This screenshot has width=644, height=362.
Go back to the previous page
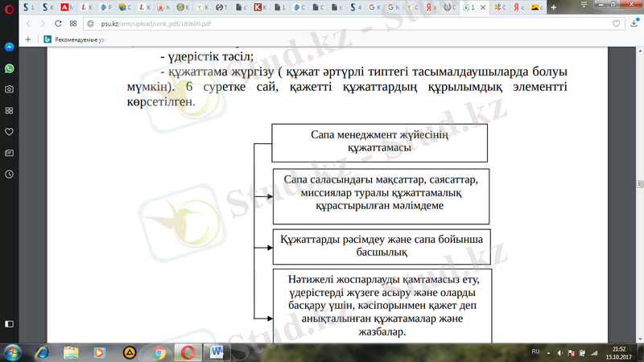[28, 24]
